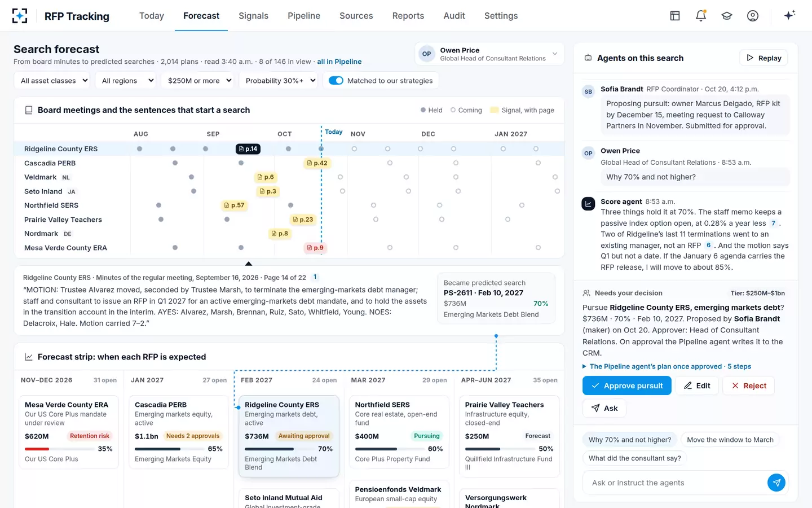Click citation 6 in Score agent reply

coord(709,246)
